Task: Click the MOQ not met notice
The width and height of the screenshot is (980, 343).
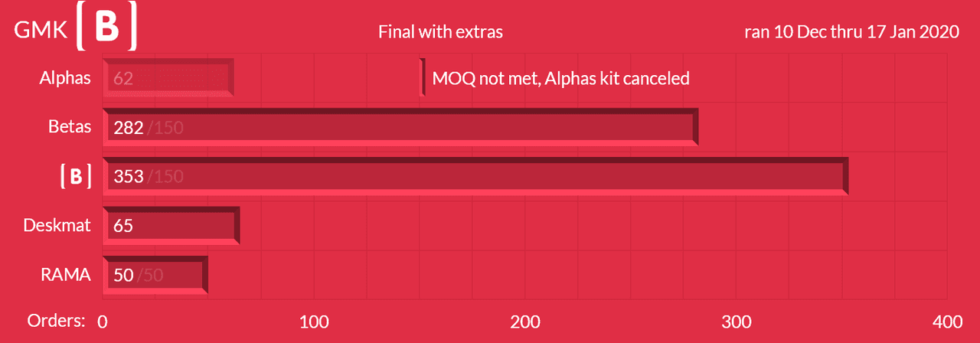Action: pyautogui.click(x=560, y=78)
